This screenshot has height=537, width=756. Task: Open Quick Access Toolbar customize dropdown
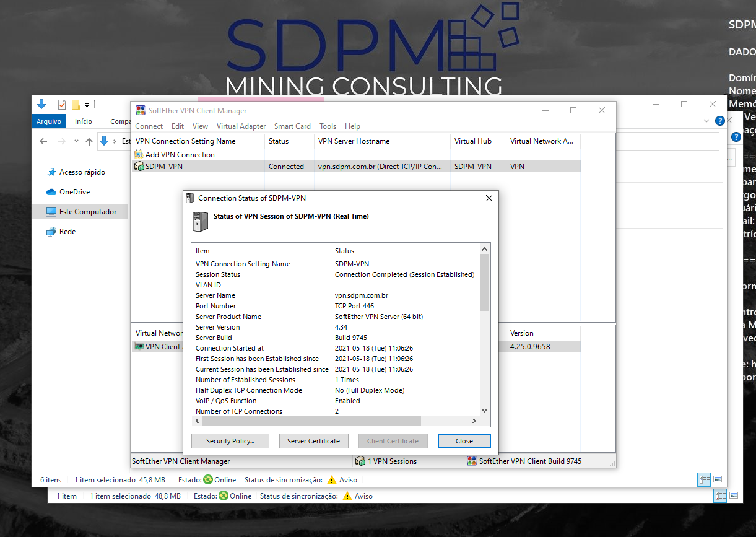point(87,105)
